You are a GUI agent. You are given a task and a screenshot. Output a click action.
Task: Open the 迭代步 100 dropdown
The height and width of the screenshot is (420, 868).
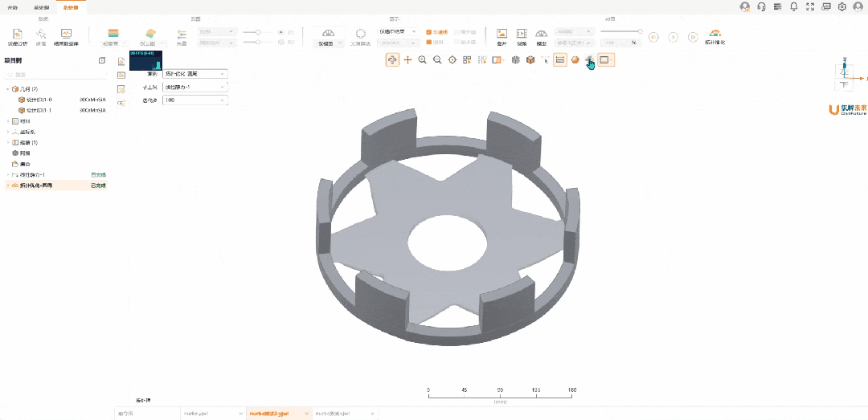(194, 100)
